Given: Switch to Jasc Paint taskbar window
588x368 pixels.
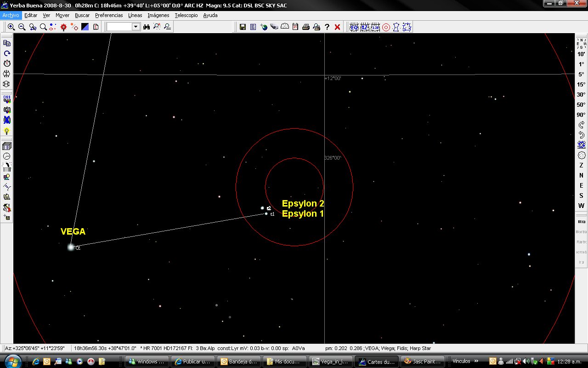Looking at the screenshot, I should [x=423, y=362].
